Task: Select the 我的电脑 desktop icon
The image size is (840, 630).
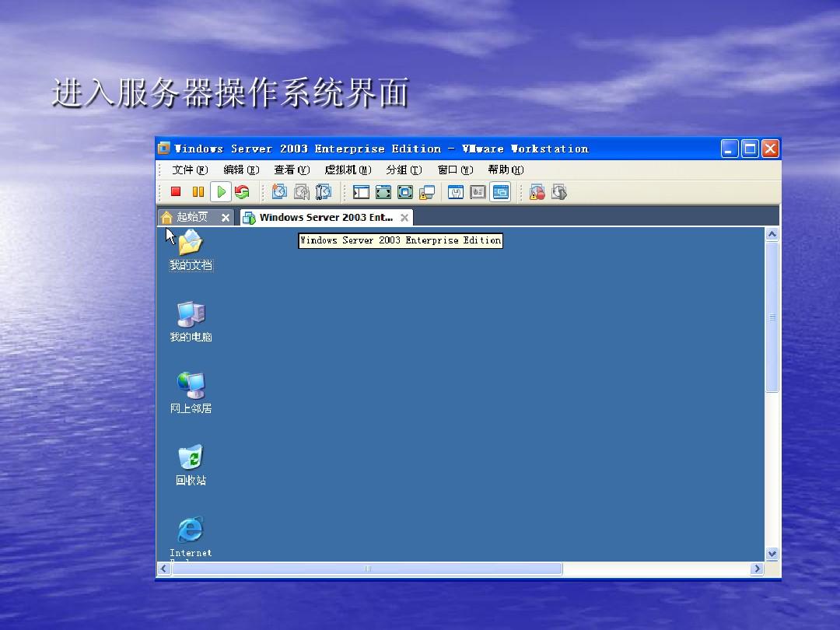Action: click(x=191, y=321)
